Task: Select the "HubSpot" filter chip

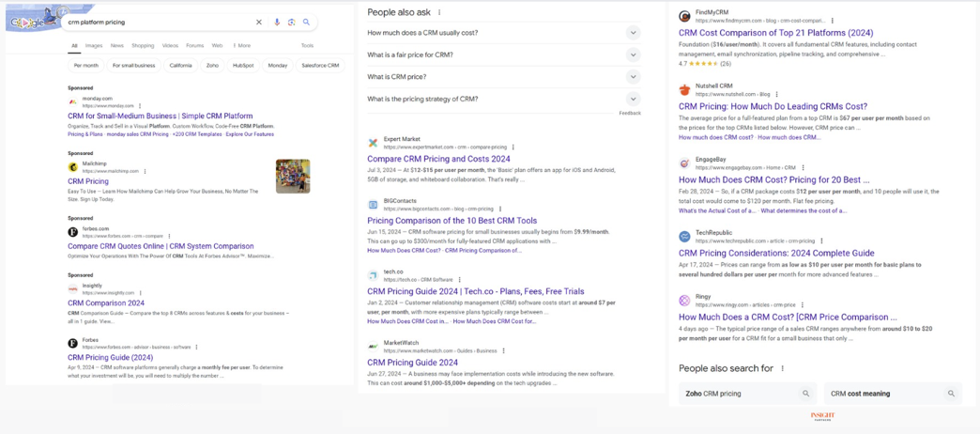Action: pos(243,66)
